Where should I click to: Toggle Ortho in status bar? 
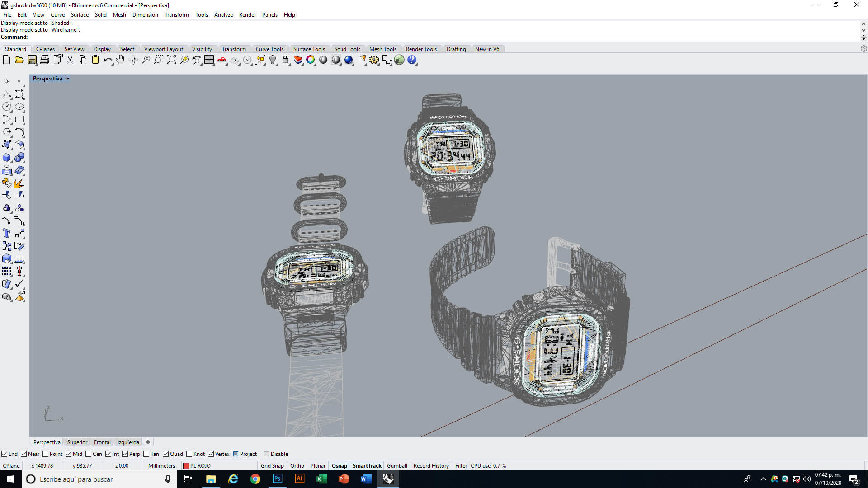297,466
